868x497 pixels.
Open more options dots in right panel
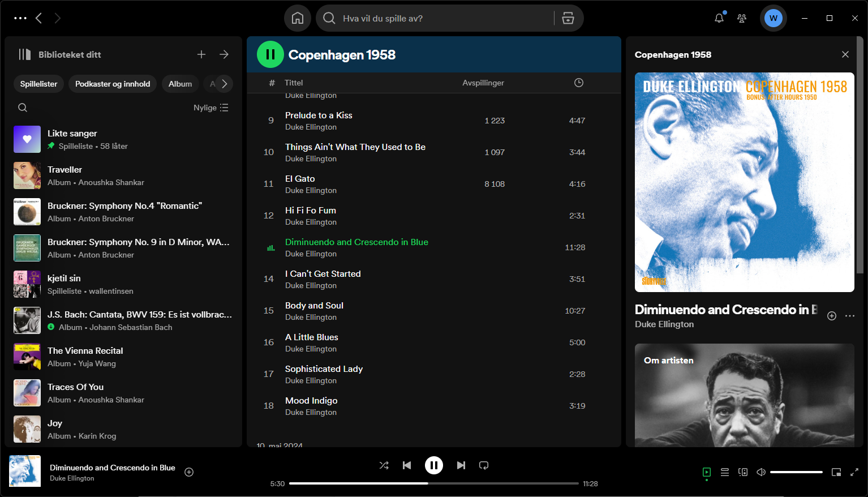point(850,316)
